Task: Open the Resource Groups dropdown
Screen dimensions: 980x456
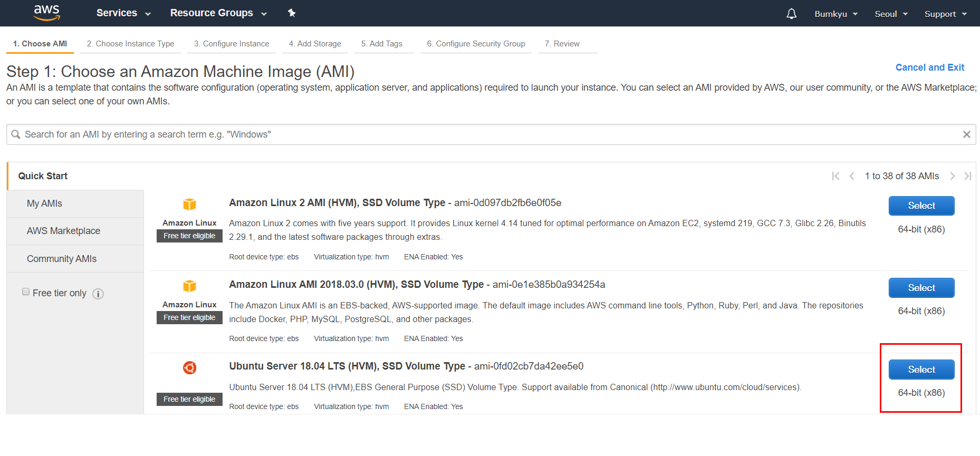Action: click(218, 13)
